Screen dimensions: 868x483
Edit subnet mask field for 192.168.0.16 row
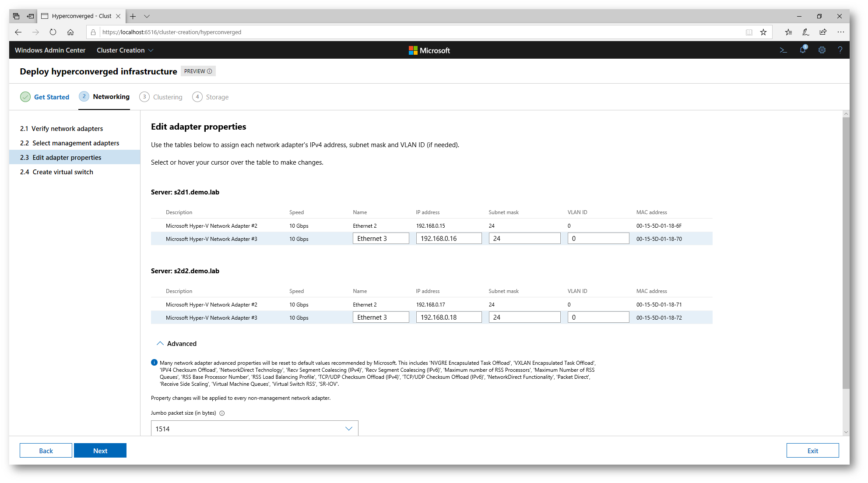(524, 239)
